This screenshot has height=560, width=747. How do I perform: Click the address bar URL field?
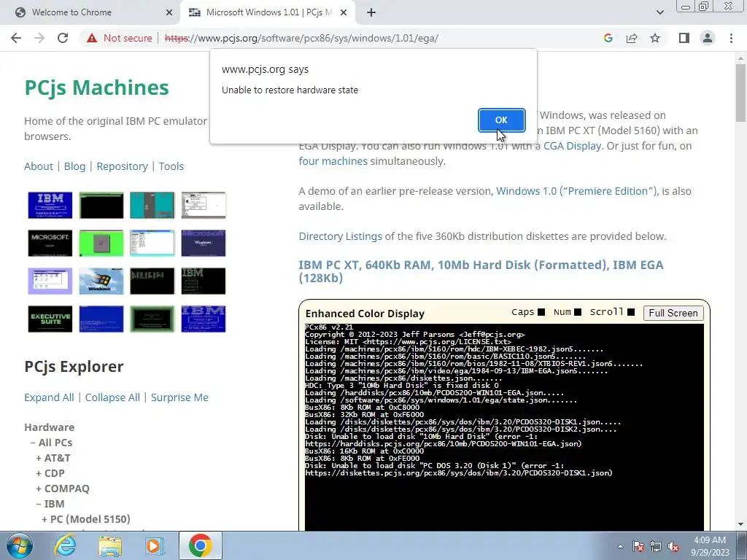[301, 38]
